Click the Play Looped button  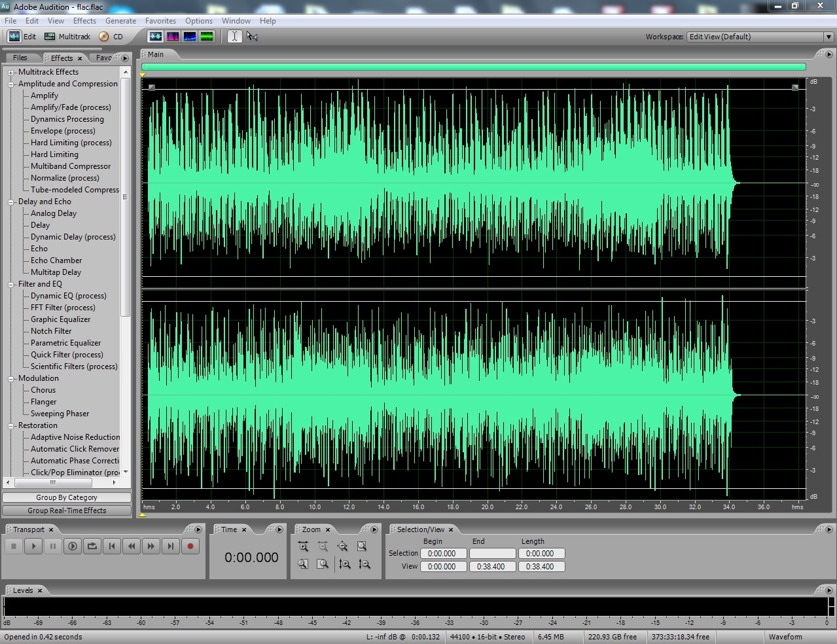pos(92,546)
